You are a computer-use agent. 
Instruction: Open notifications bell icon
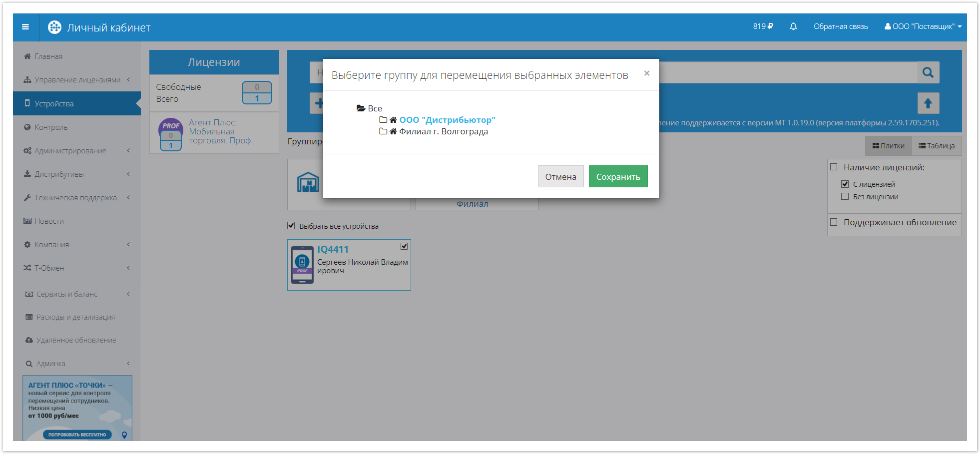click(x=793, y=26)
